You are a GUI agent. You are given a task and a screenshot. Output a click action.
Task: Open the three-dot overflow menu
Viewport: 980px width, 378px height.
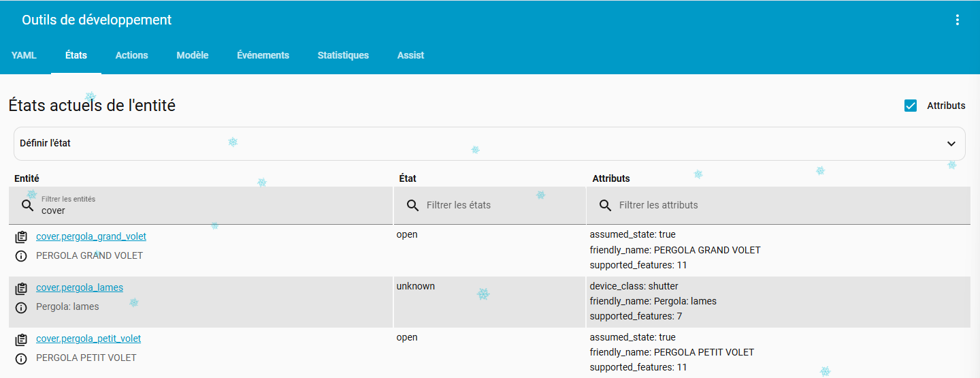[957, 20]
